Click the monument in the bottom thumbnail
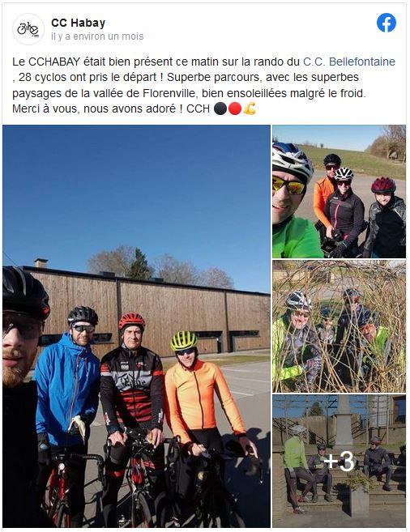This screenshot has width=410, height=532. tap(344, 423)
